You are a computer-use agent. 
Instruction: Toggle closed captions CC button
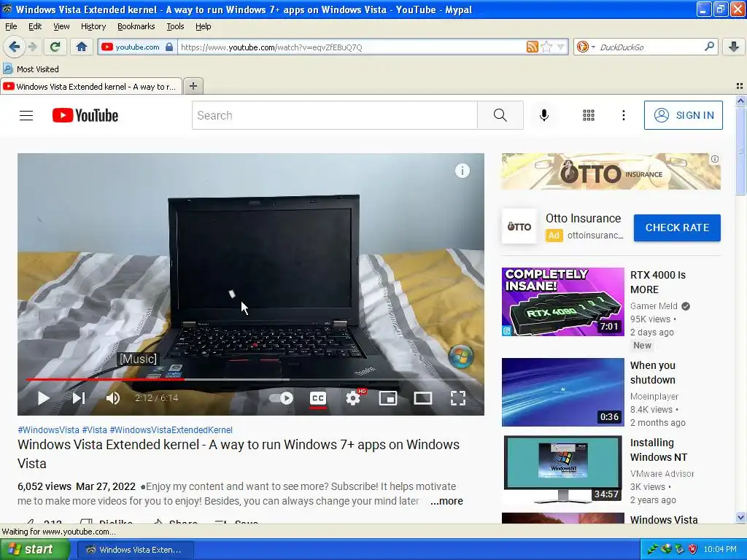tap(318, 398)
